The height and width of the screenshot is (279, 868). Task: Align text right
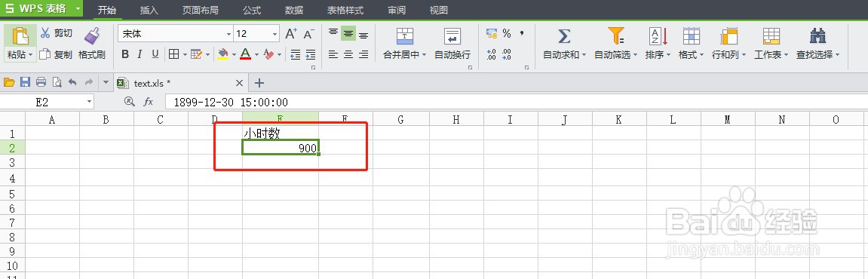(363, 54)
